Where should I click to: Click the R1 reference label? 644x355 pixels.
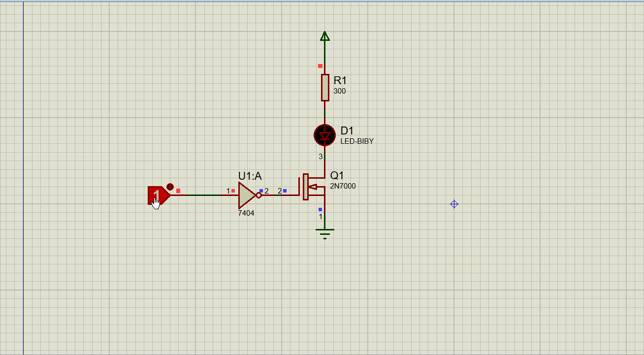click(x=340, y=80)
